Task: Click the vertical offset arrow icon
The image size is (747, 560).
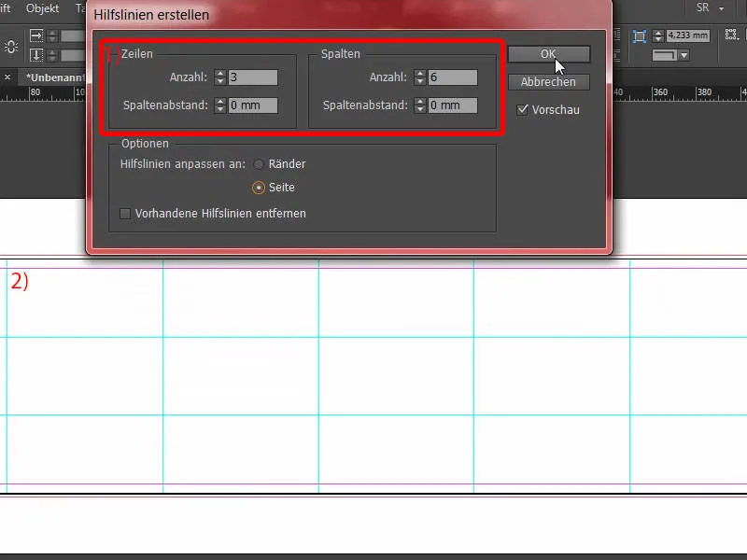Action: click(36, 55)
